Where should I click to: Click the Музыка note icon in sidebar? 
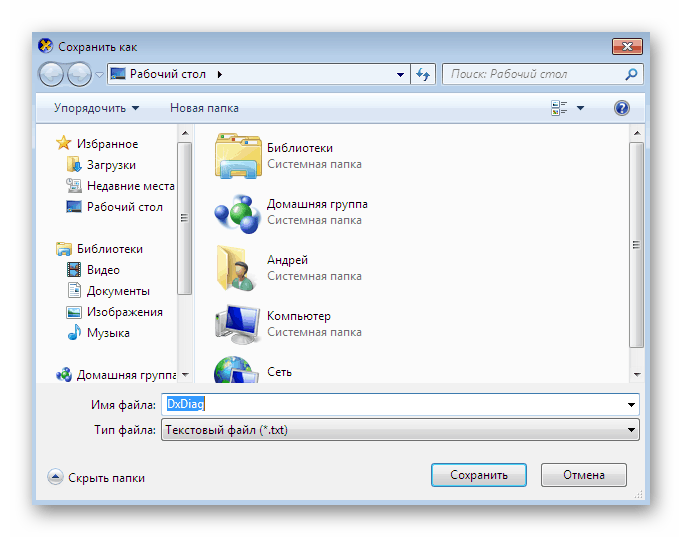click(74, 333)
